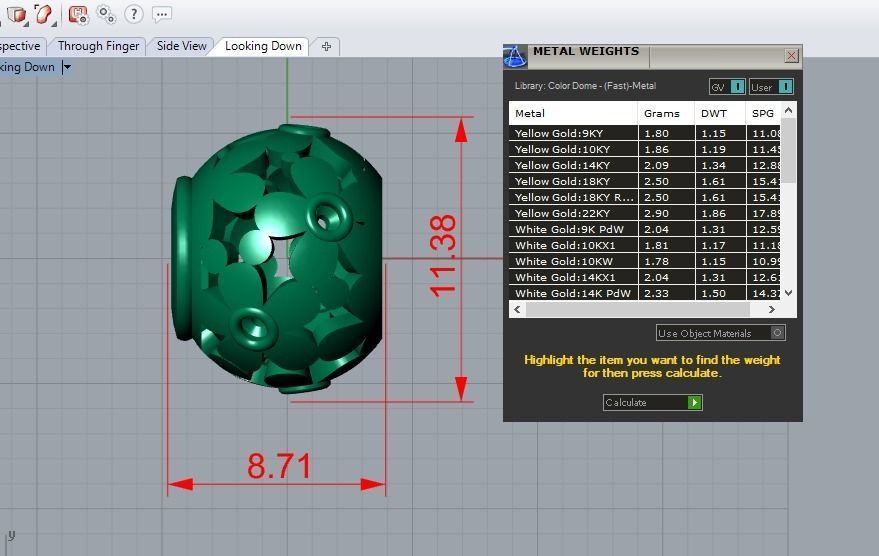Select the Looking Down tab

click(263, 46)
